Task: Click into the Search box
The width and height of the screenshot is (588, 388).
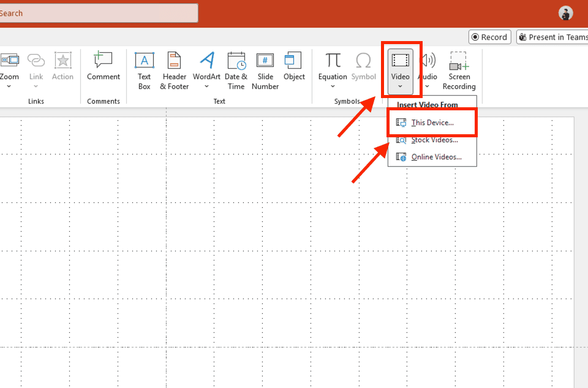Action: 98,13
